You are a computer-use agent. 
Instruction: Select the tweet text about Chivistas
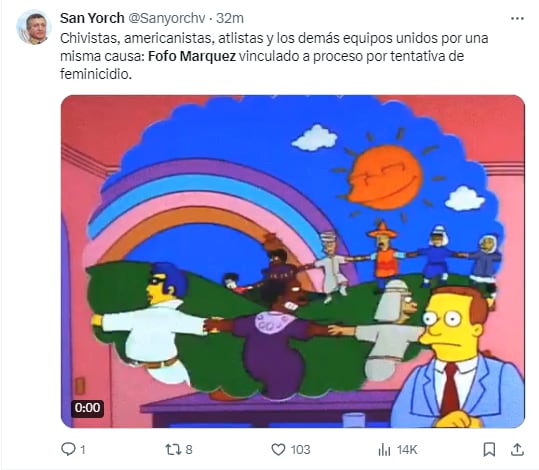(274, 56)
